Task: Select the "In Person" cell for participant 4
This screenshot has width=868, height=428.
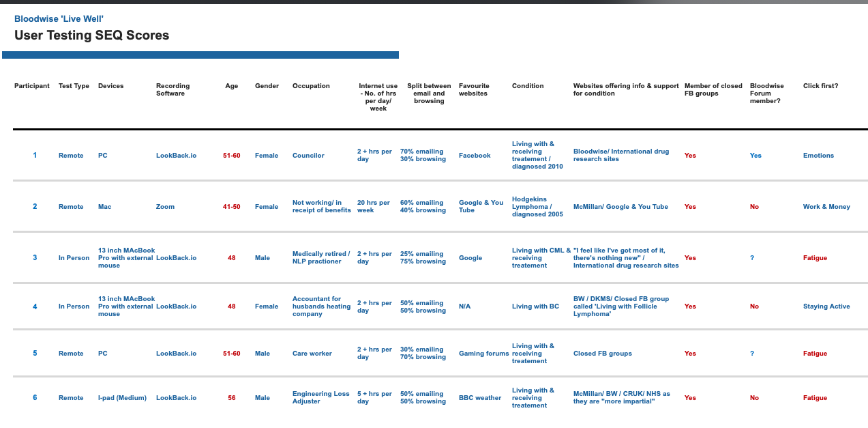Action: pyautogui.click(x=74, y=306)
